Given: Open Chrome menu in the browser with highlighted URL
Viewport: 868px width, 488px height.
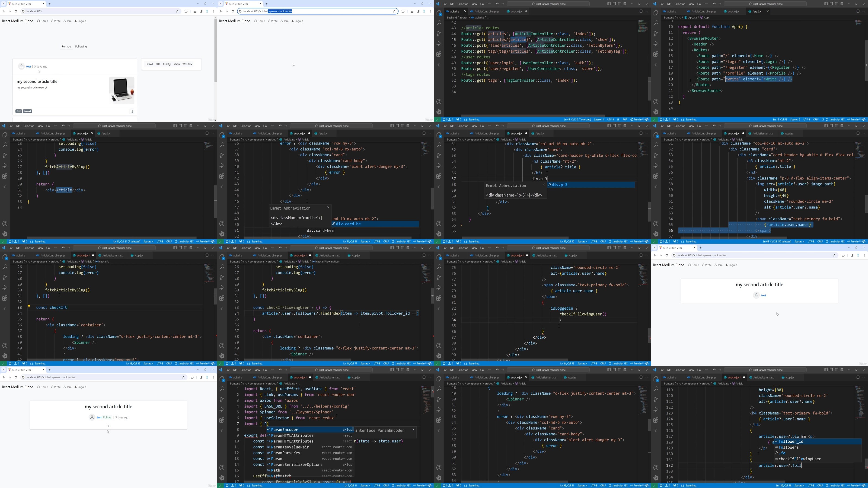Looking at the screenshot, I should click(430, 11).
